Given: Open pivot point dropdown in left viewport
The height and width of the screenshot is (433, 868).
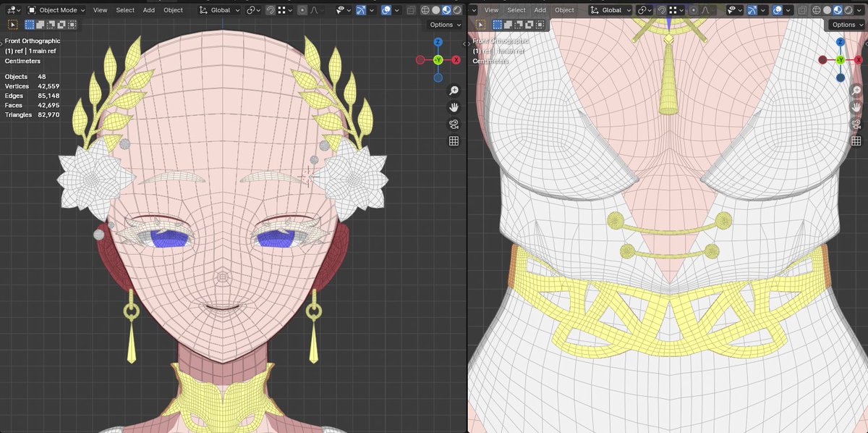Looking at the screenshot, I should coord(253,10).
